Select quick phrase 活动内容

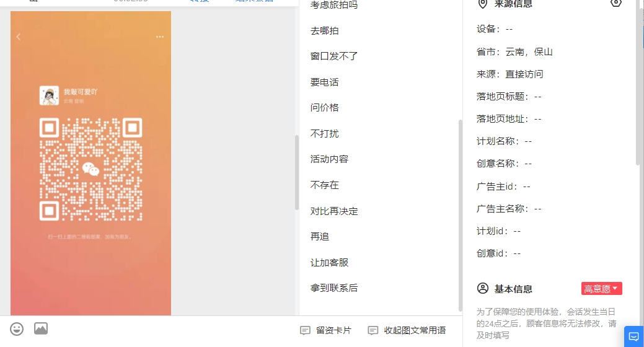[x=329, y=159]
